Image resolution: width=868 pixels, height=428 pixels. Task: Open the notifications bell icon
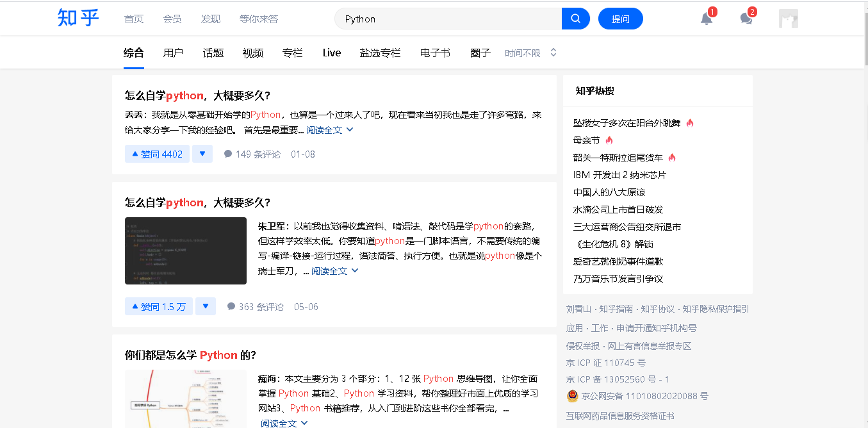707,19
